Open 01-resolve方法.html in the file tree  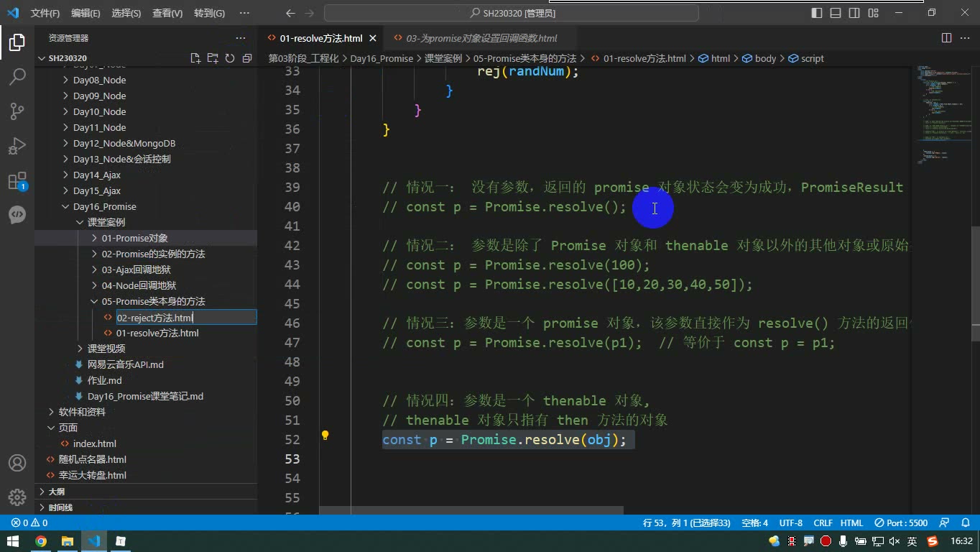tap(157, 333)
